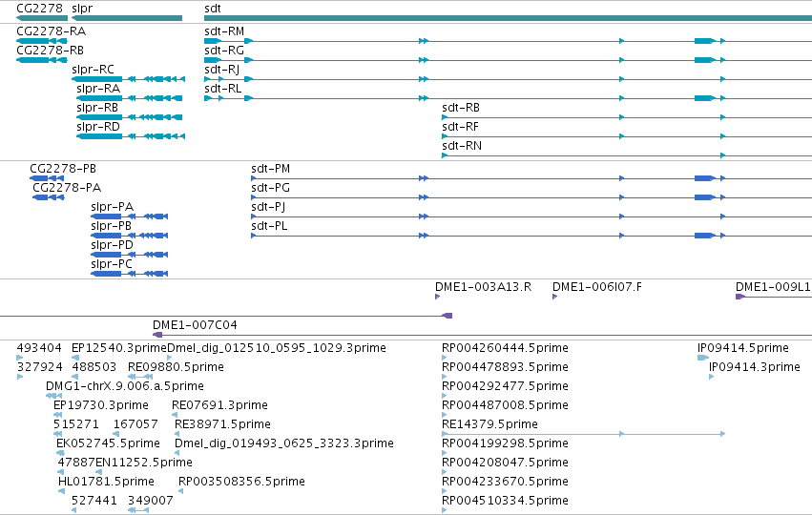Select the EP19730.3prime EST label
This screenshot has width=812, height=515.
(x=101, y=405)
